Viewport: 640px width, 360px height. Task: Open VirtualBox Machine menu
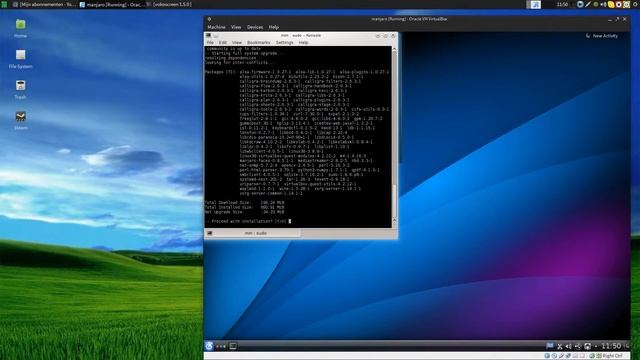(216, 27)
